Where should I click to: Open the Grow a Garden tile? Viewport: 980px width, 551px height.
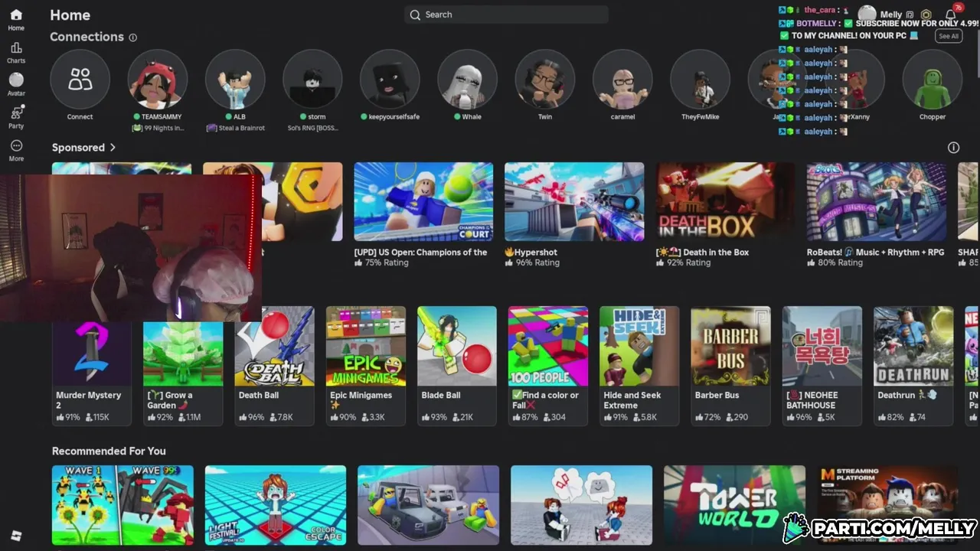[183, 366]
